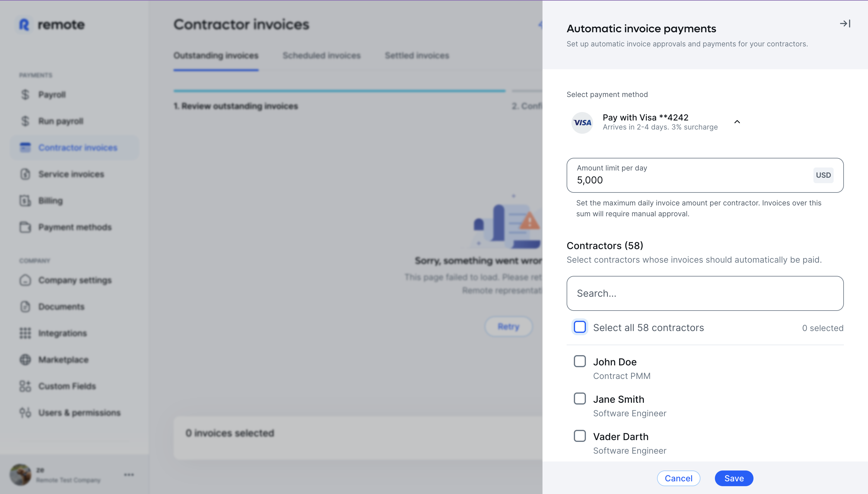The image size is (868, 494).
Task: Open Users & permissions
Action: click(79, 413)
